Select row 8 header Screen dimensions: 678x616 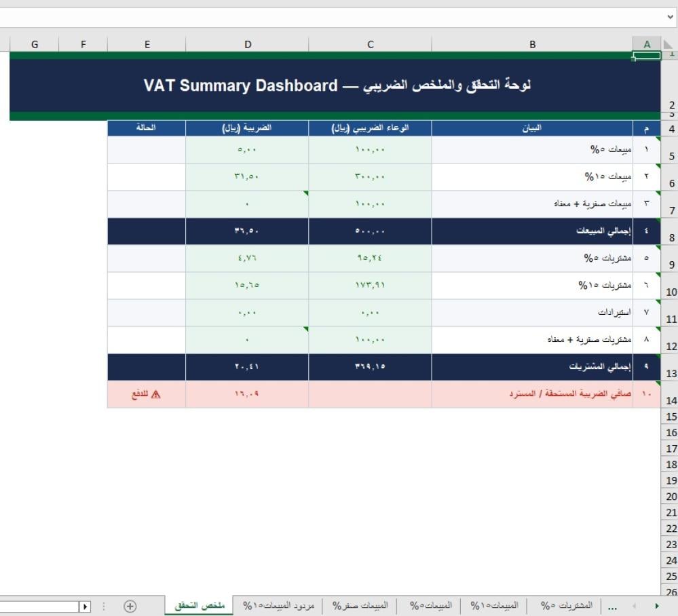671,237
